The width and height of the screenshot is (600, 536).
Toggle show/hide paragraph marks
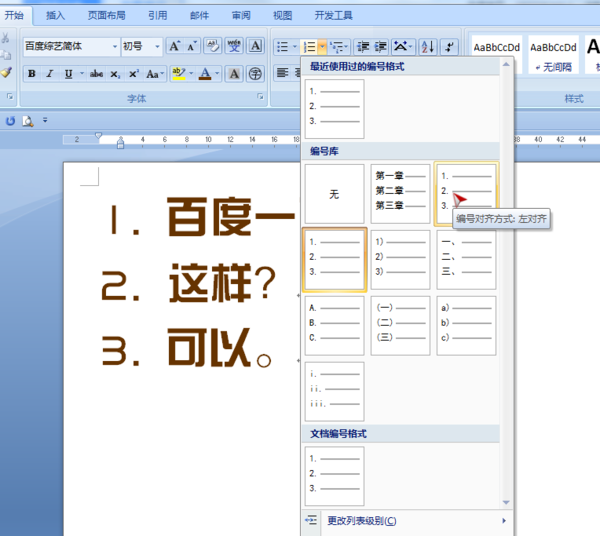[x=449, y=47]
